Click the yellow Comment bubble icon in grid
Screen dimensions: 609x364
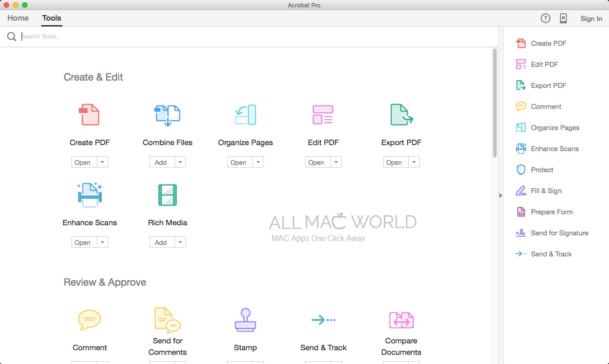coord(89,320)
